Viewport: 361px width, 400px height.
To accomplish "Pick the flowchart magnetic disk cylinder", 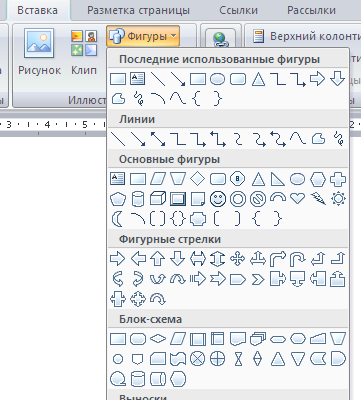I will (x=138, y=379).
